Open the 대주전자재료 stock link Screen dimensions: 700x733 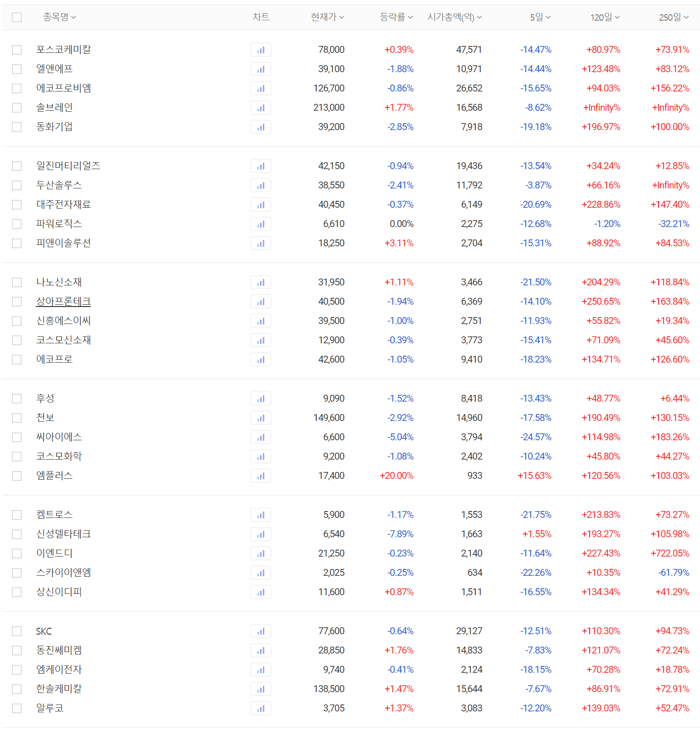coord(63,205)
